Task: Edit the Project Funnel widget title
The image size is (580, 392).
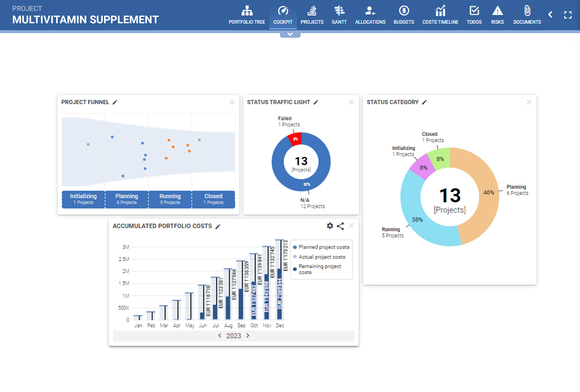Action: (115, 102)
